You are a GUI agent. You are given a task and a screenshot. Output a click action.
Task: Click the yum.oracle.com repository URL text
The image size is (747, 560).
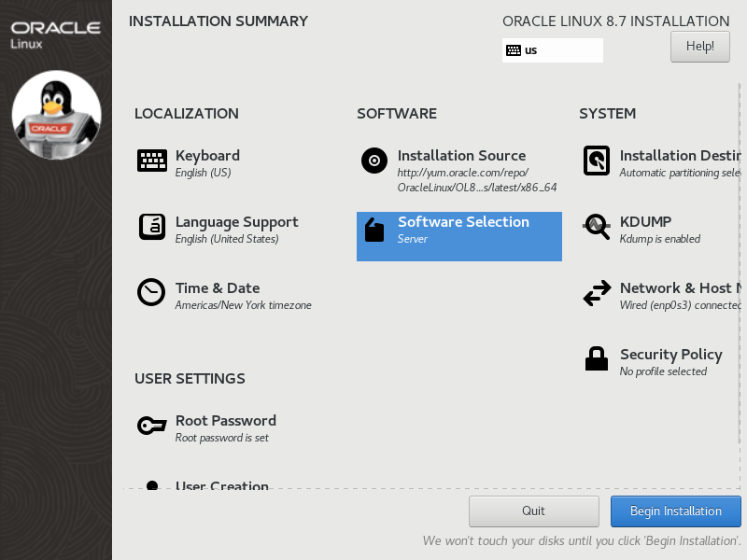477,180
